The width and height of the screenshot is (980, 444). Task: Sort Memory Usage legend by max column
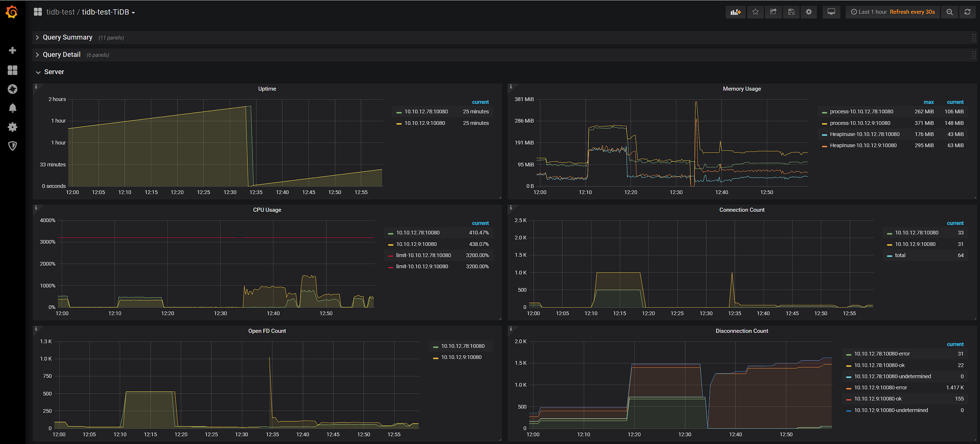point(928,102)
